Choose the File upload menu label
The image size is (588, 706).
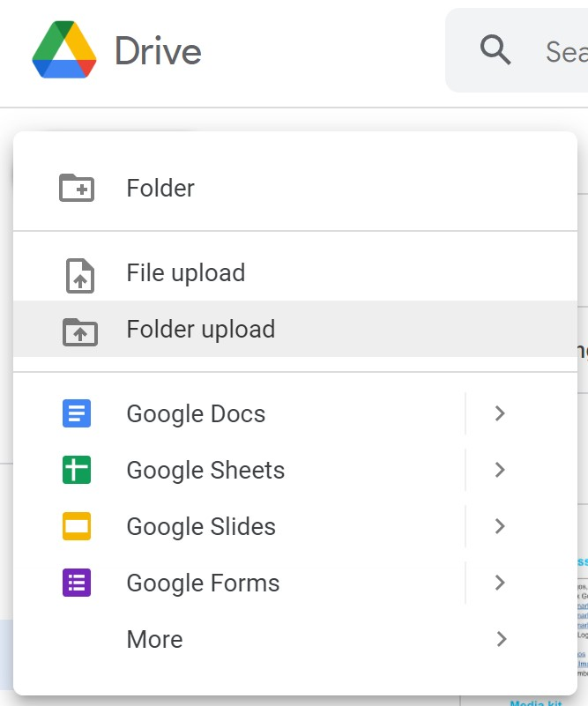185,273
